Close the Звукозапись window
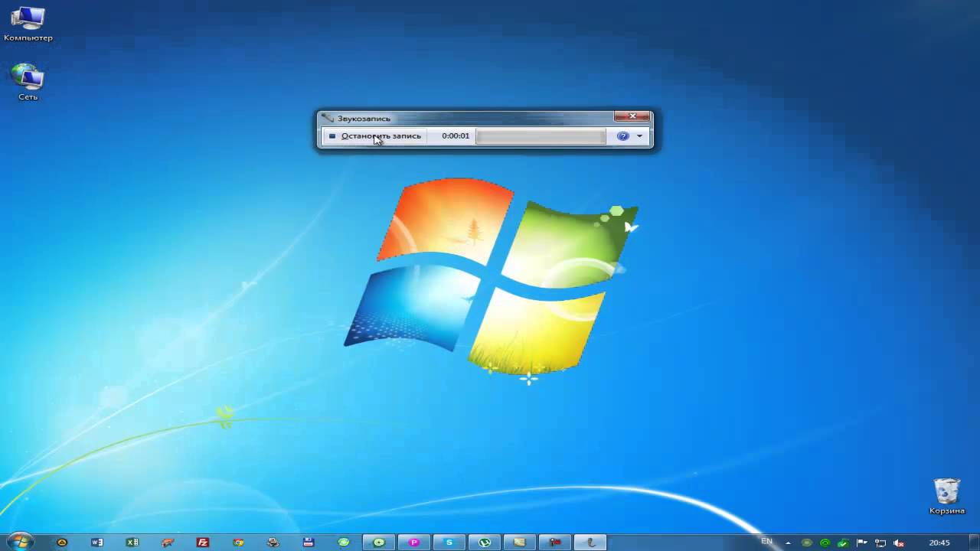 (632, 116)
